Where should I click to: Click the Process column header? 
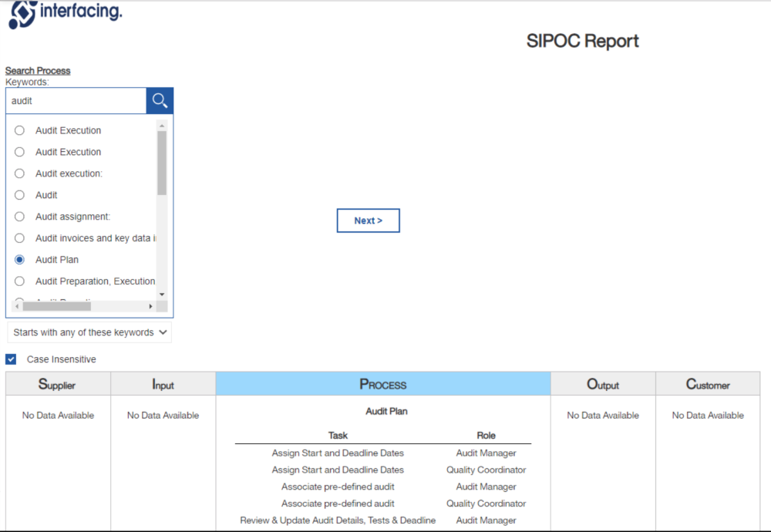tap(383, 384)
